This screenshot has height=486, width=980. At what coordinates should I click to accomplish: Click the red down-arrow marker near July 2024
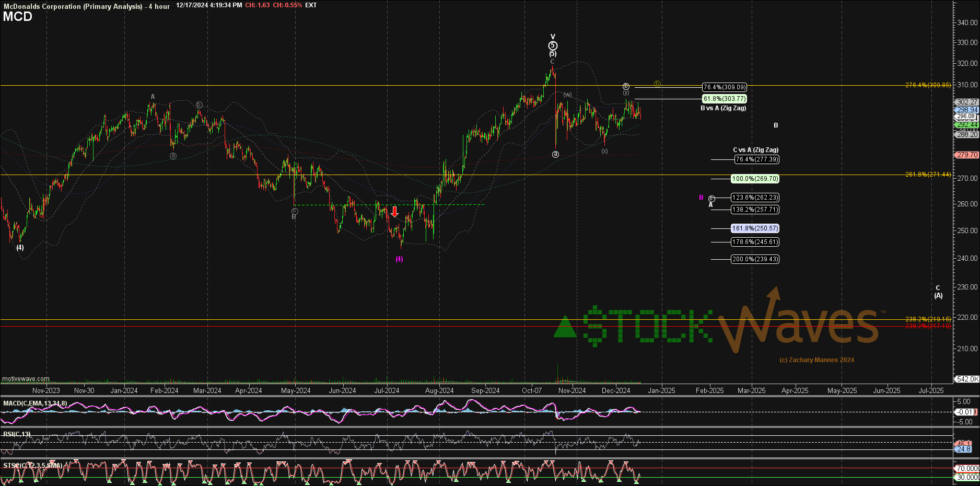tap(395, 212)
